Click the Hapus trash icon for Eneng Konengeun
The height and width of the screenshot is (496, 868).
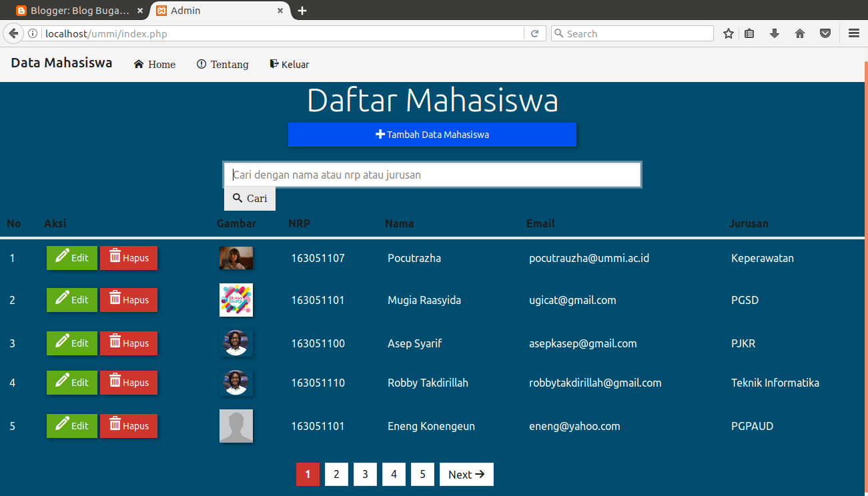116,425
